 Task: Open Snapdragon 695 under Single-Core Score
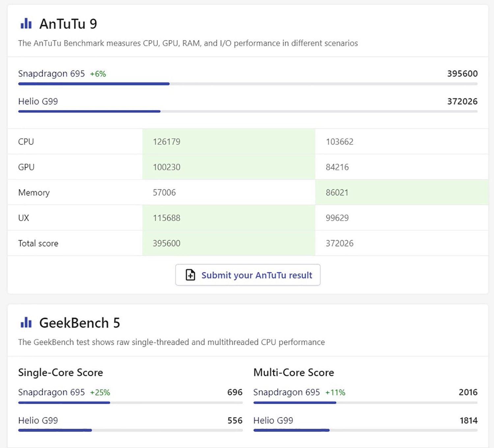(x=51, y=392)
